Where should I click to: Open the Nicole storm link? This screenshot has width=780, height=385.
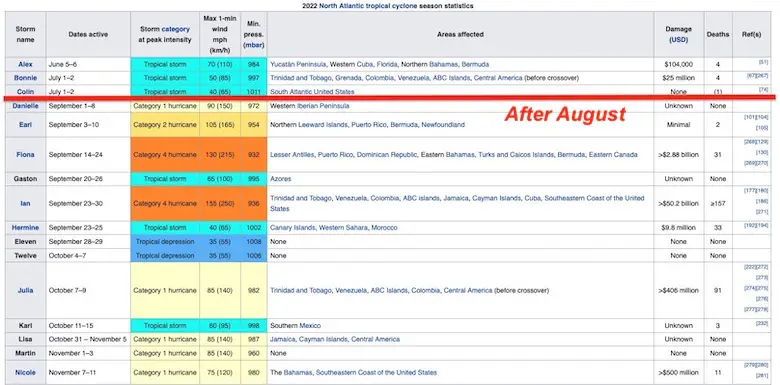[x=25, y=372]
